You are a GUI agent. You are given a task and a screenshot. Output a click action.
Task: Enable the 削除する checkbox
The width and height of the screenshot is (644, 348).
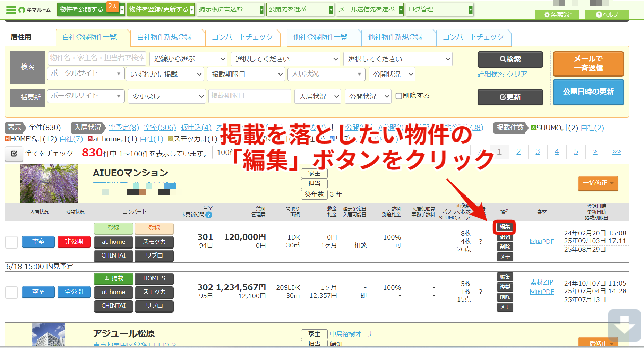click(399, 96)
